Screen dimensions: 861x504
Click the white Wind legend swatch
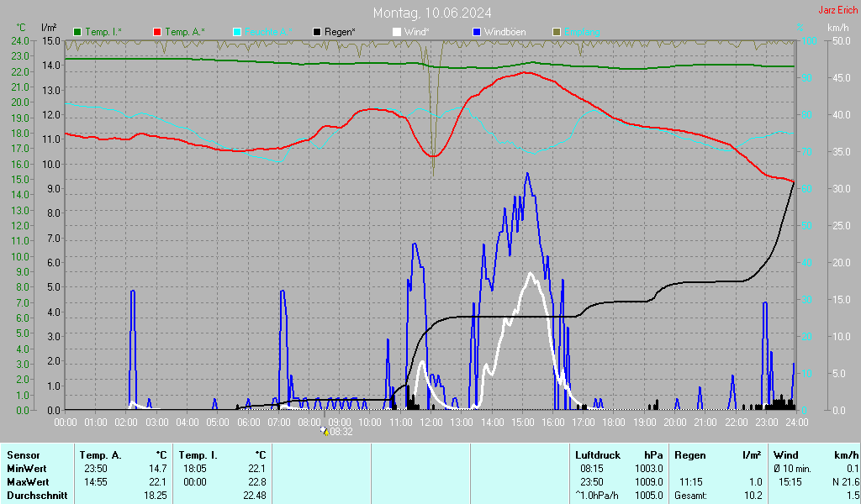point(397,32)
